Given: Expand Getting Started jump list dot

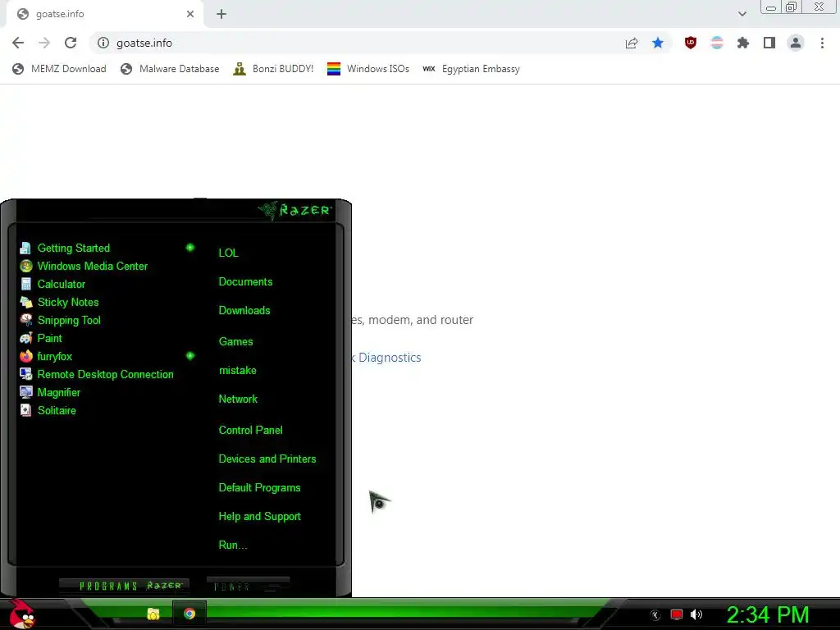Looking at the screenshot, I should point(189,248).
